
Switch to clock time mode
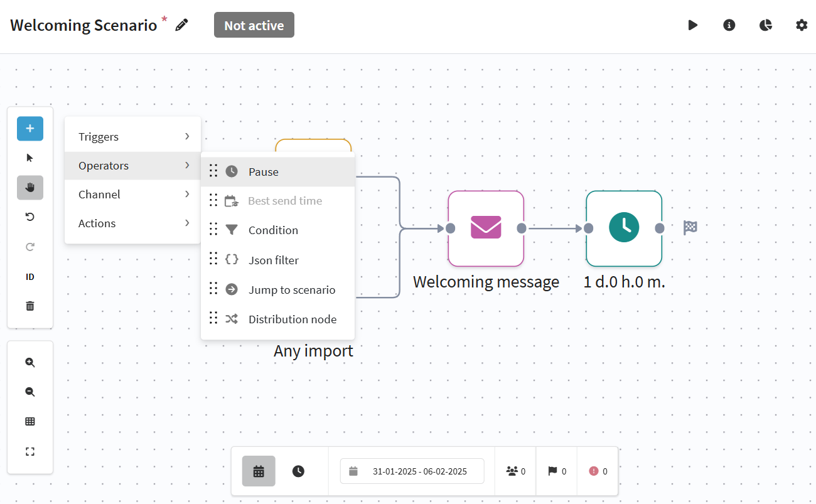(298, 471)
